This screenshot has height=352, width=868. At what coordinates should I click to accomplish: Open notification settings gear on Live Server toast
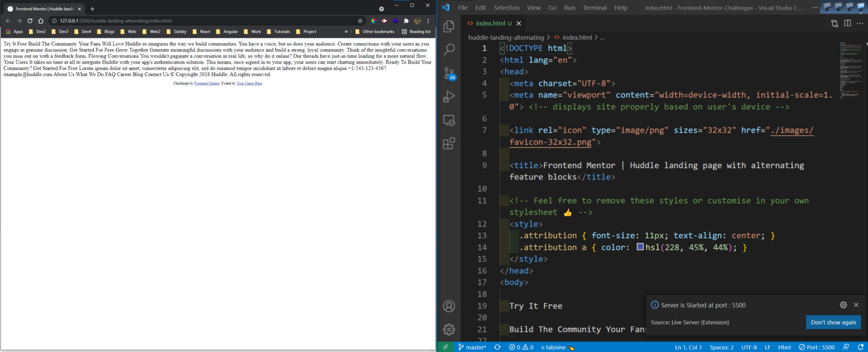843,305
